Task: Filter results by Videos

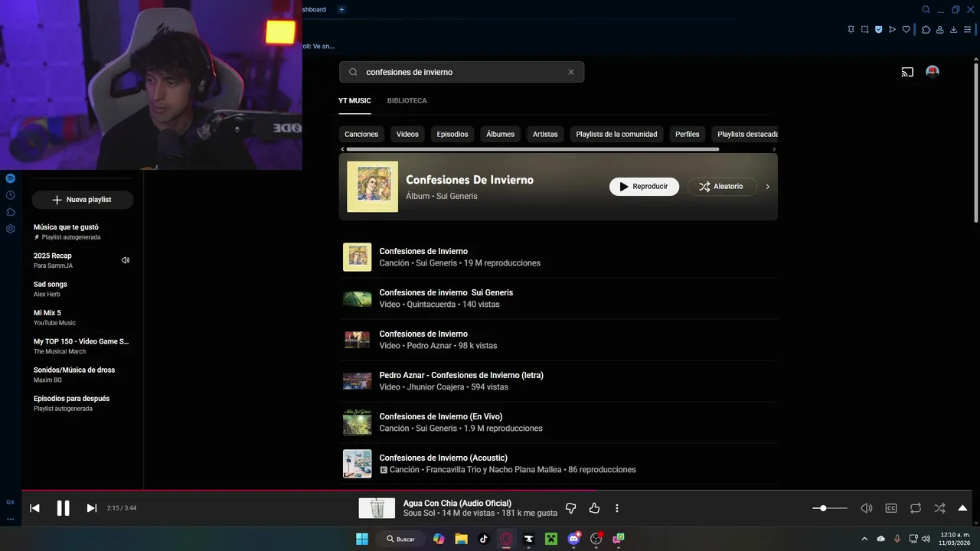Action: click(407, 134)
